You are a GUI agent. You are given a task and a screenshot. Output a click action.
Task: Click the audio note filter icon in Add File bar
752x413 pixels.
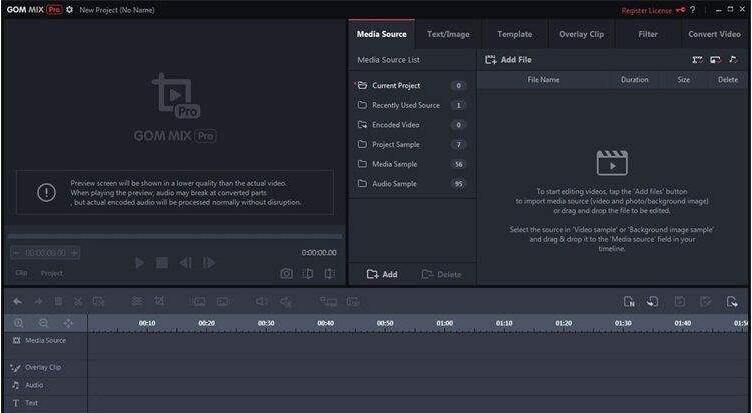pos(733,59)
